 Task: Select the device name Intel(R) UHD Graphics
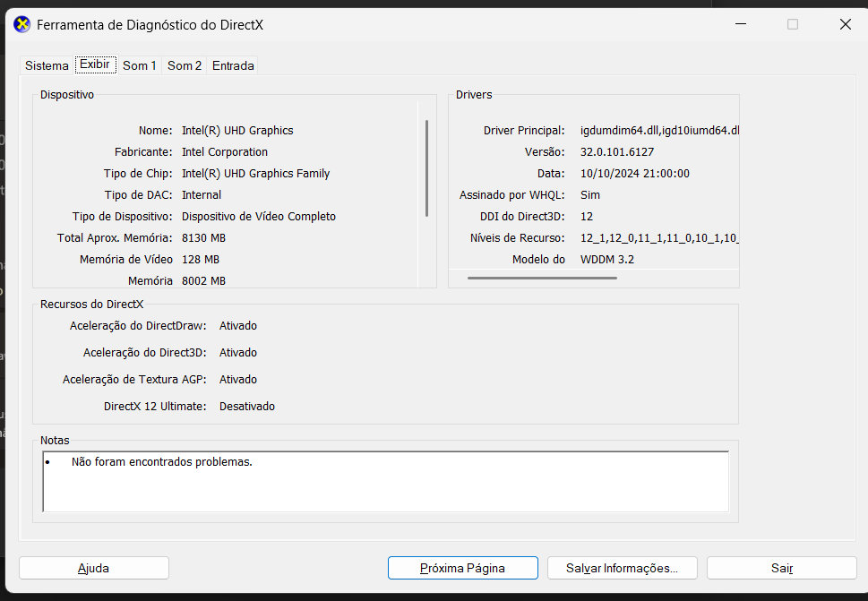(237, 131)
